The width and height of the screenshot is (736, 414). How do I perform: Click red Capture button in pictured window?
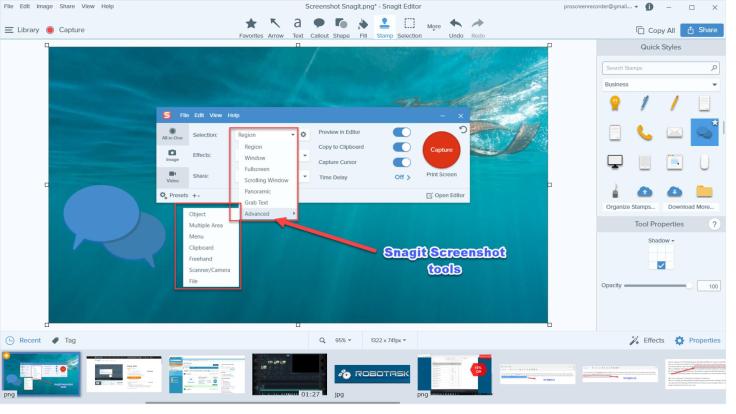[x=441, y=150]
